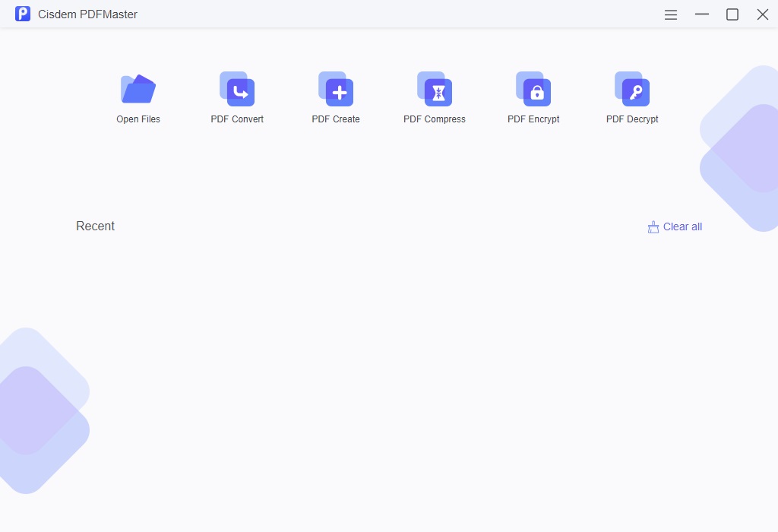Click the Recent section heading

(96, 226)
